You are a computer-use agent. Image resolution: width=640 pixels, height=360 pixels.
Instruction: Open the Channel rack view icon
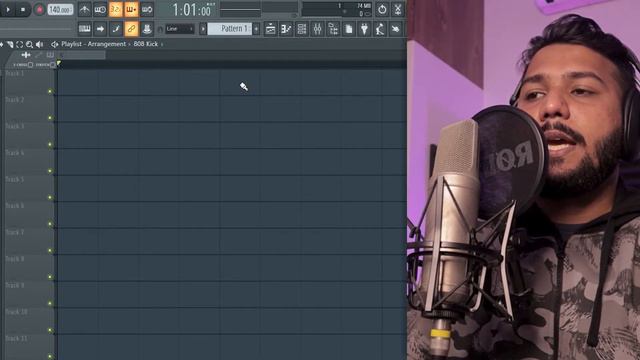coord(302,29)
